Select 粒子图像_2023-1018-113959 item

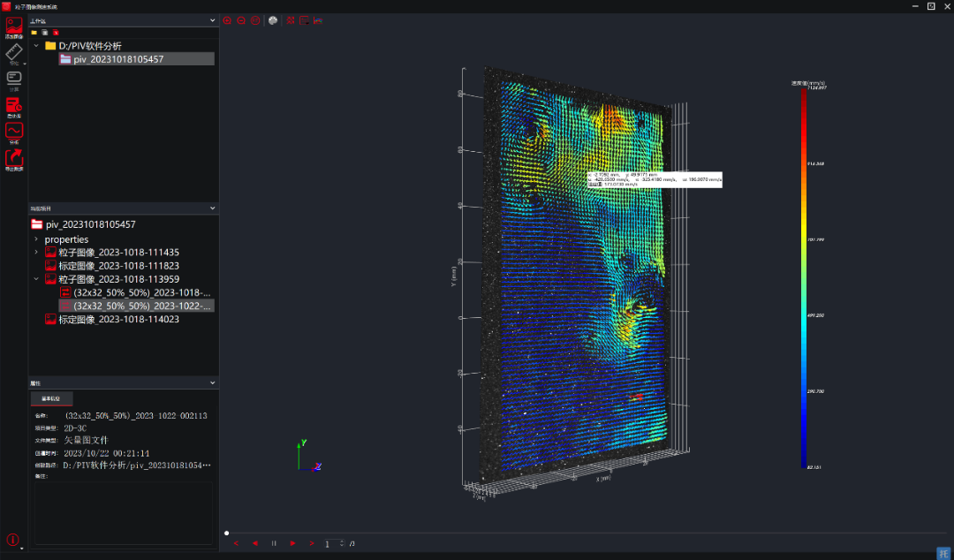click(118, 279)
